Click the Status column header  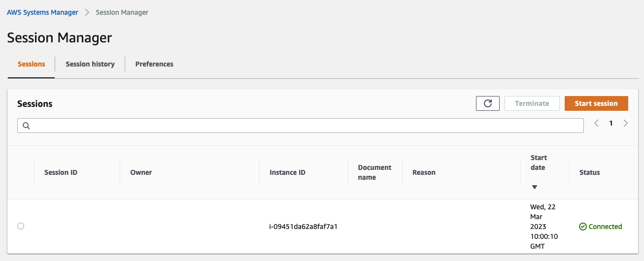click(589, 172)
